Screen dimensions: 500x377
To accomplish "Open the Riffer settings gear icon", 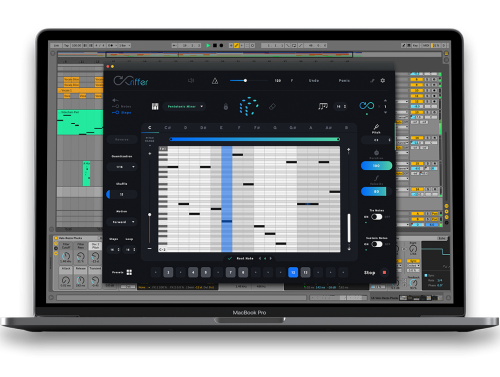I will [383, 80].
